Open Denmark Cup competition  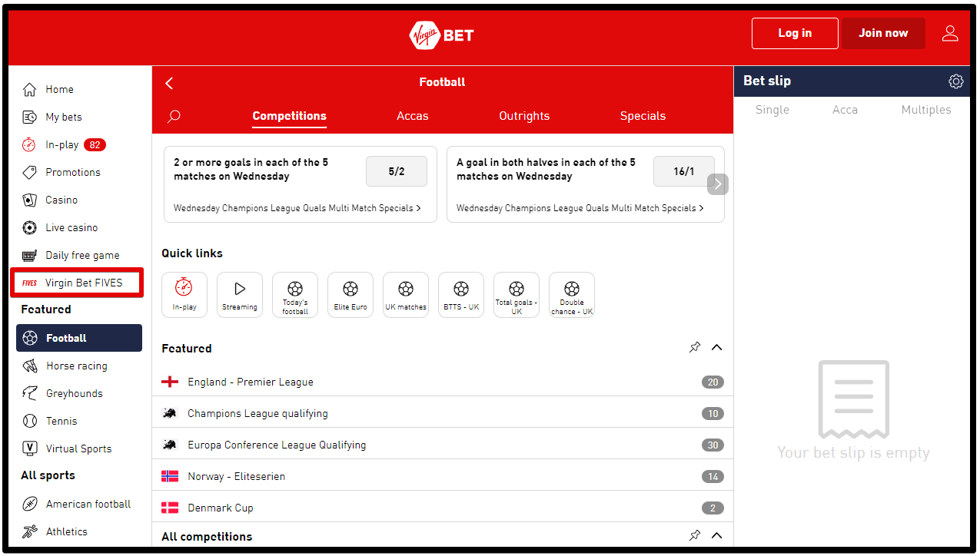pos(443,508)
